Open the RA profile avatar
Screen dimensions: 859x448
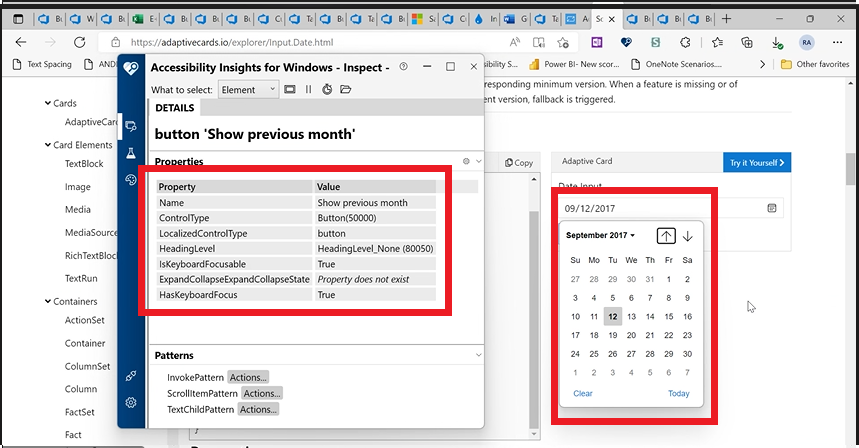(806, 42)
